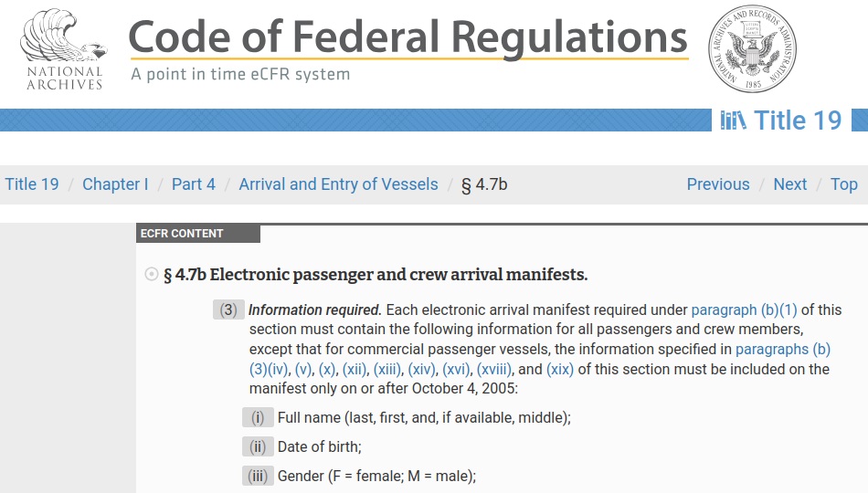Select the (iii) Gender marker
868x493 pixels.
pyautogui.click(x=258, y=477)
